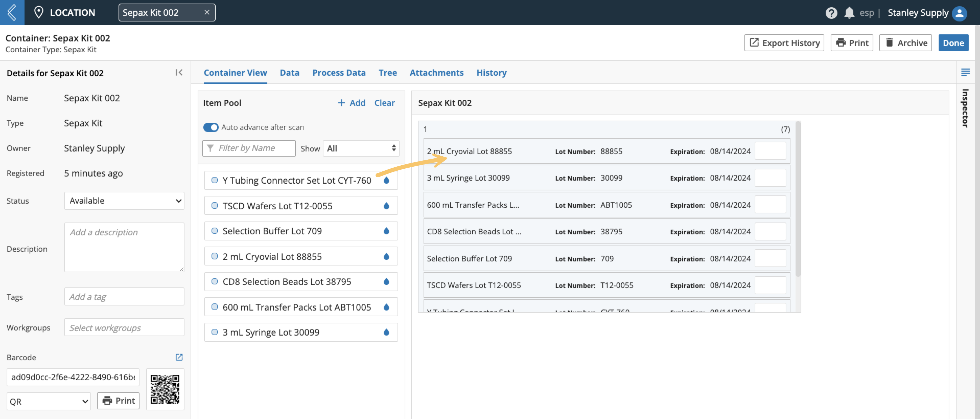Viewport: 980px width, 419px height.
Task: Open the Status dropdown showing Available
Action: (124, 201)
